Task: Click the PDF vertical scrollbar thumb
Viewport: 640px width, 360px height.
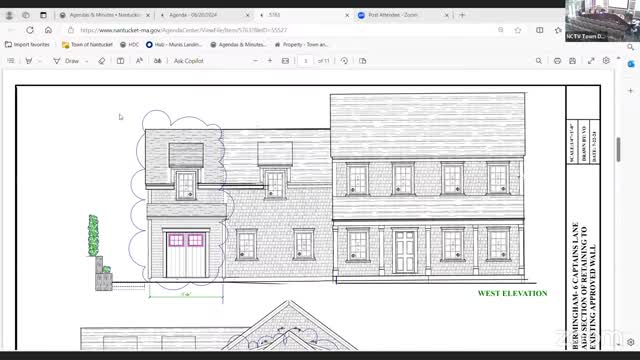Action: pos(618,149)
